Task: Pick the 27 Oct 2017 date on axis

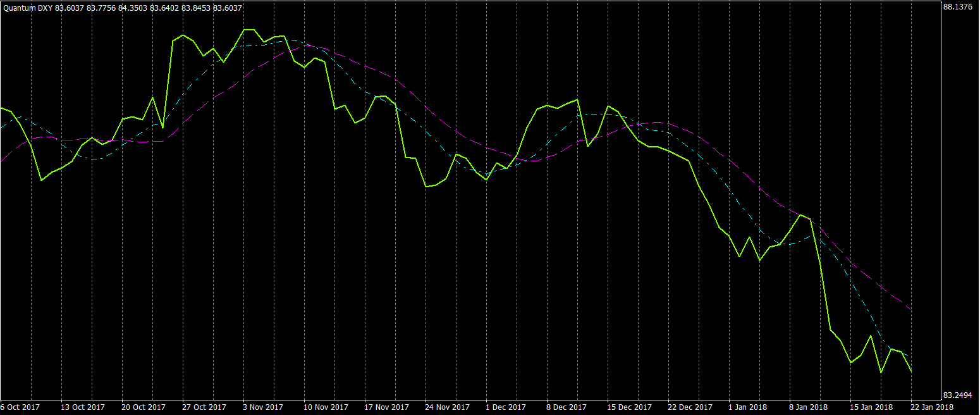Action: pyautogui.click(x=204, y=407)
